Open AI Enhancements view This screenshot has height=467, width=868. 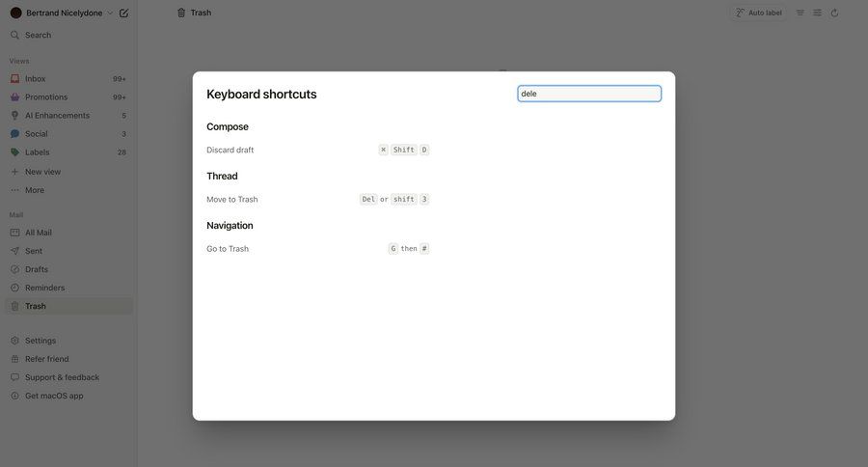[57, 116]
